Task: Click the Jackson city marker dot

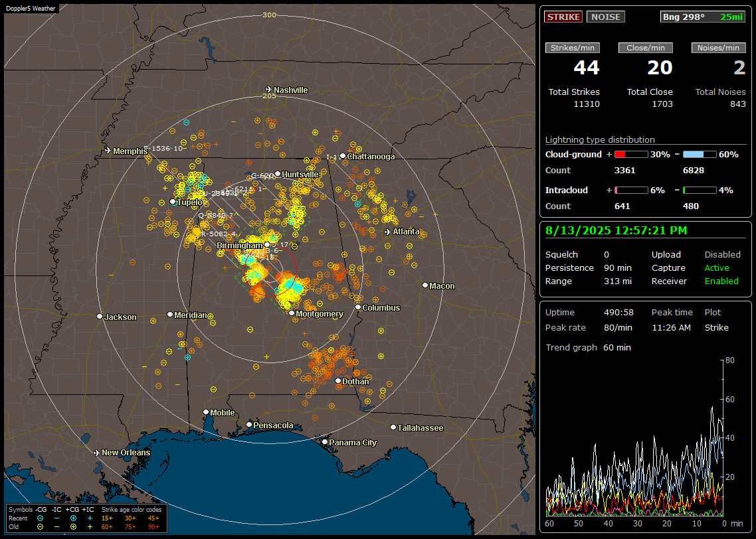Action: point(100,317)
